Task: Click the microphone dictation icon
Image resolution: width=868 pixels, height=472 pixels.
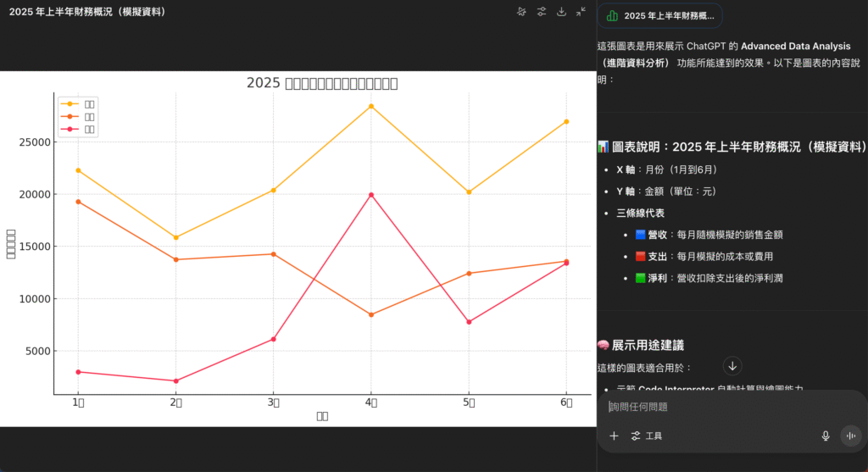Action: (x=826, y=436)
